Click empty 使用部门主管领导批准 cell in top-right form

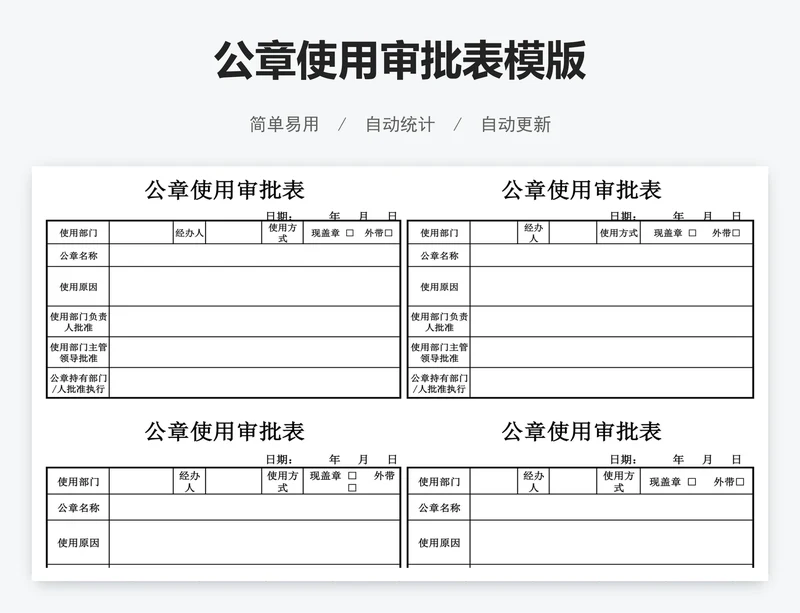611,352
